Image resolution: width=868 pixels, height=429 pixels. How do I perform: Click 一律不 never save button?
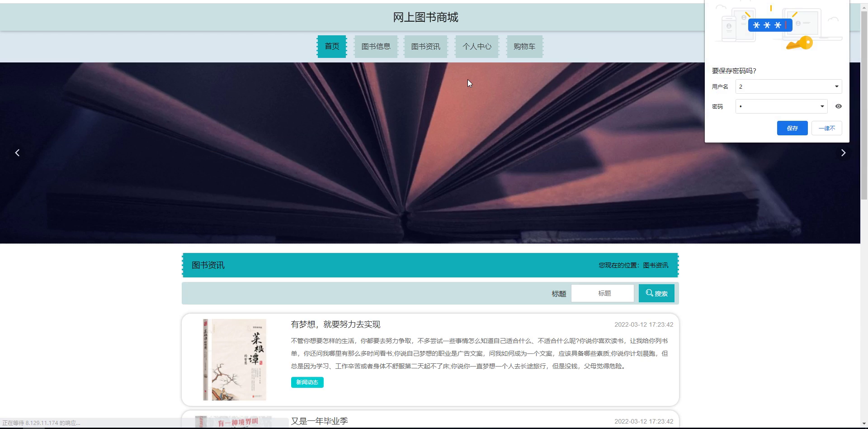826,128
